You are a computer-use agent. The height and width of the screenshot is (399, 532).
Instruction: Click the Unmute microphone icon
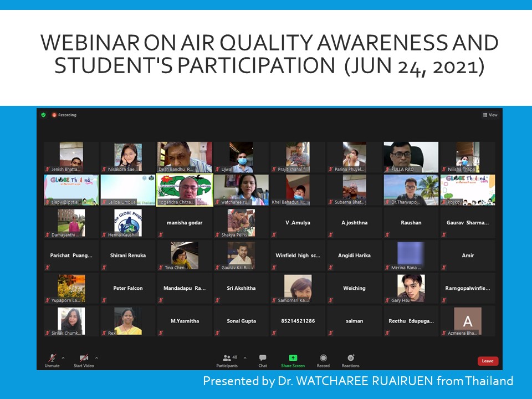pyautogui.click(x=52, y=358)
